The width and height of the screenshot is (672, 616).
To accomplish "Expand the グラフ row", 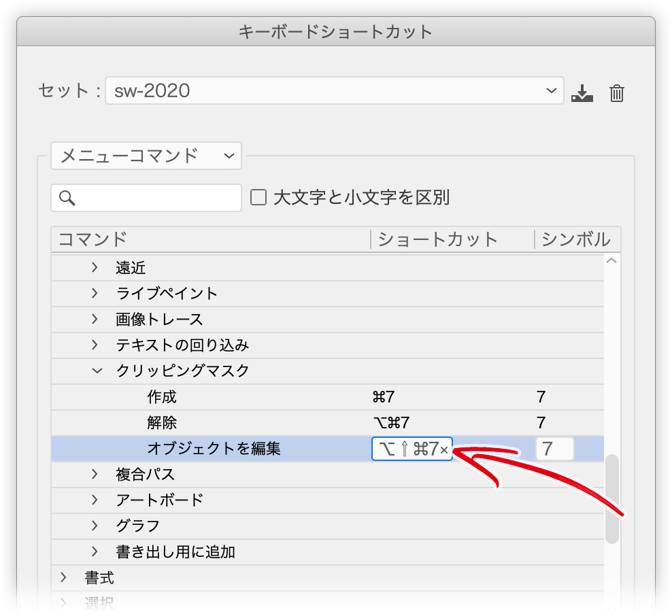I will pyautogui.click(x=95, y=526).
